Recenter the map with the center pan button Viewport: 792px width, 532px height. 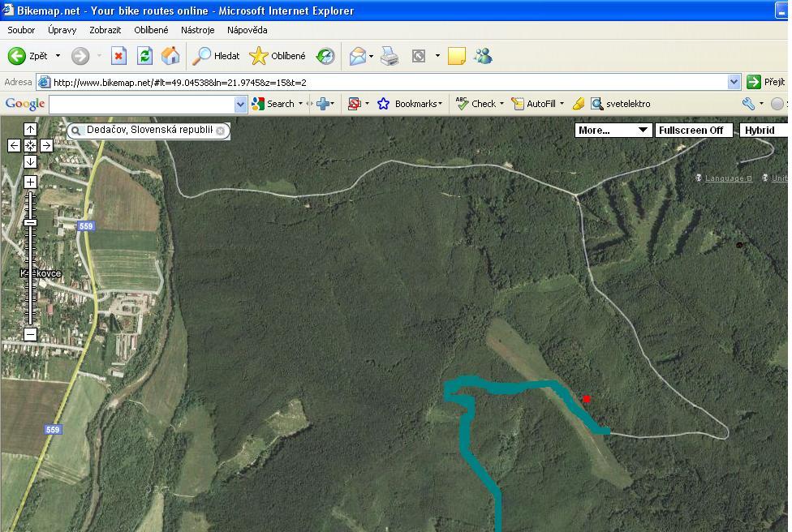(30, 145)
